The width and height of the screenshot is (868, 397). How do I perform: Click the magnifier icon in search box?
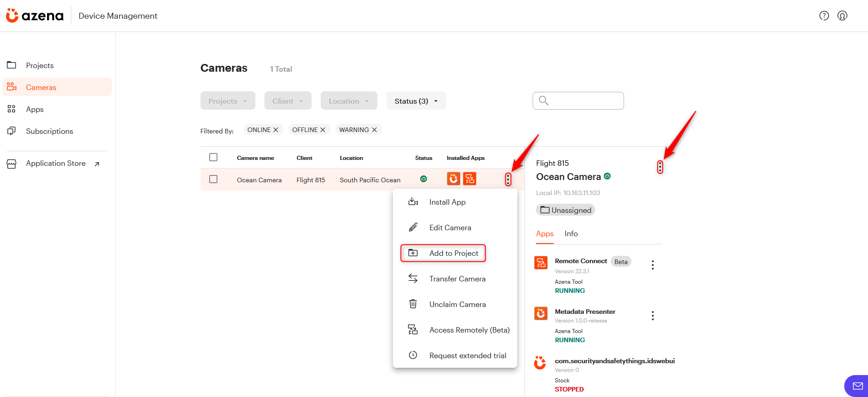tap(543, 101)
